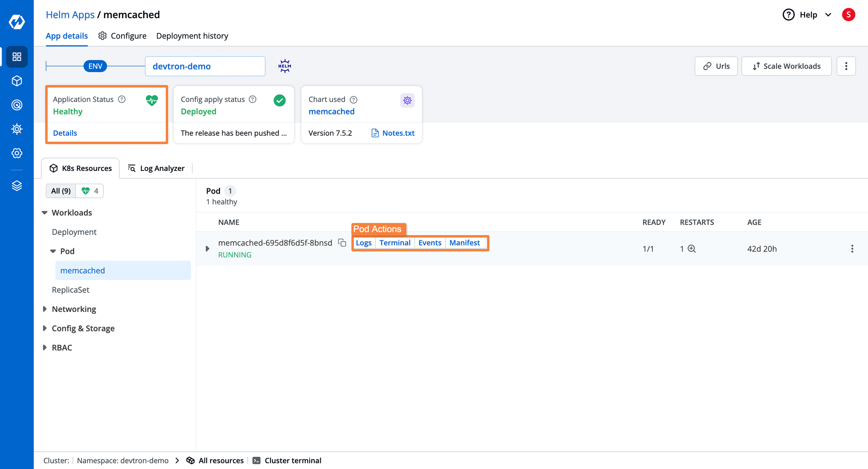Expand the namespace breadcrumb chevron at bottom
The width and height of the screenshot is (868, 469).
pos(177,461)
